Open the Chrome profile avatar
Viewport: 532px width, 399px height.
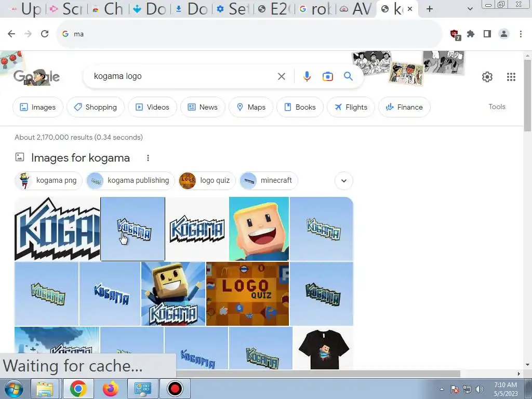(x=504, y=34)
